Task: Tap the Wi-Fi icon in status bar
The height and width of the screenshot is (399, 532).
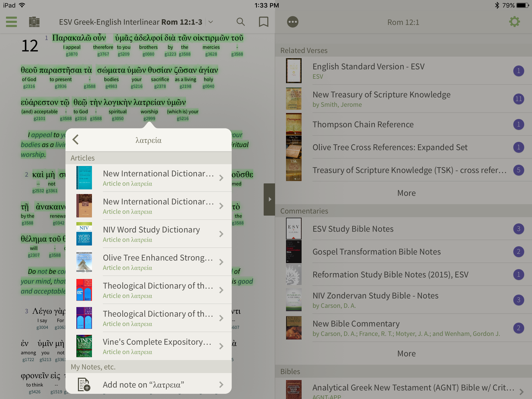Action: tap(22, 5)
